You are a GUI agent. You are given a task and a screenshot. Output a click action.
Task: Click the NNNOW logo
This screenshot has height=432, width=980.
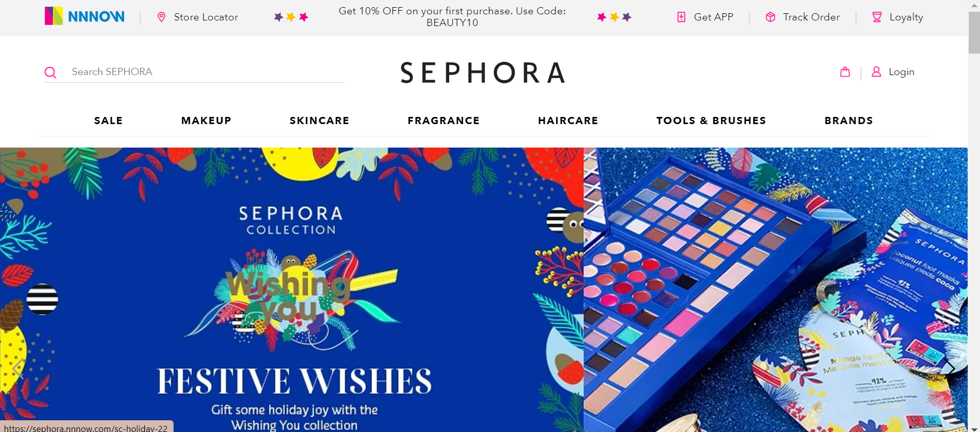point(85,16)
